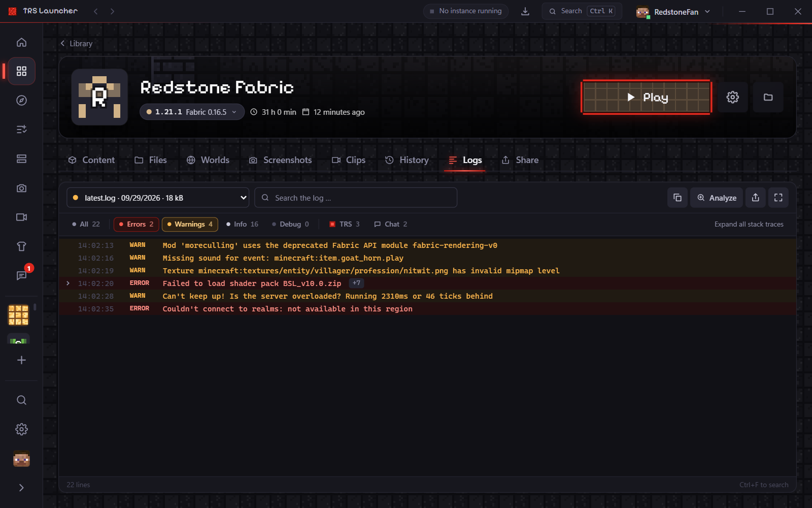Open the RedstoneFan account menu

click(673, 12)
